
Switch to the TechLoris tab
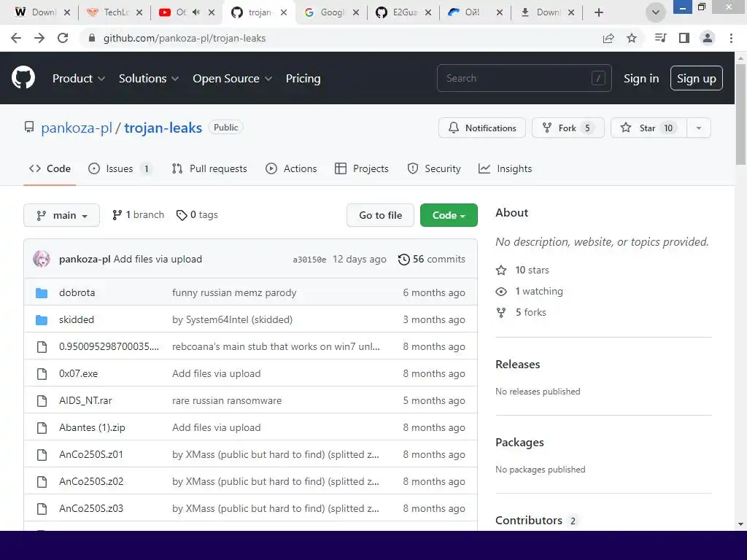coord(115,12)
